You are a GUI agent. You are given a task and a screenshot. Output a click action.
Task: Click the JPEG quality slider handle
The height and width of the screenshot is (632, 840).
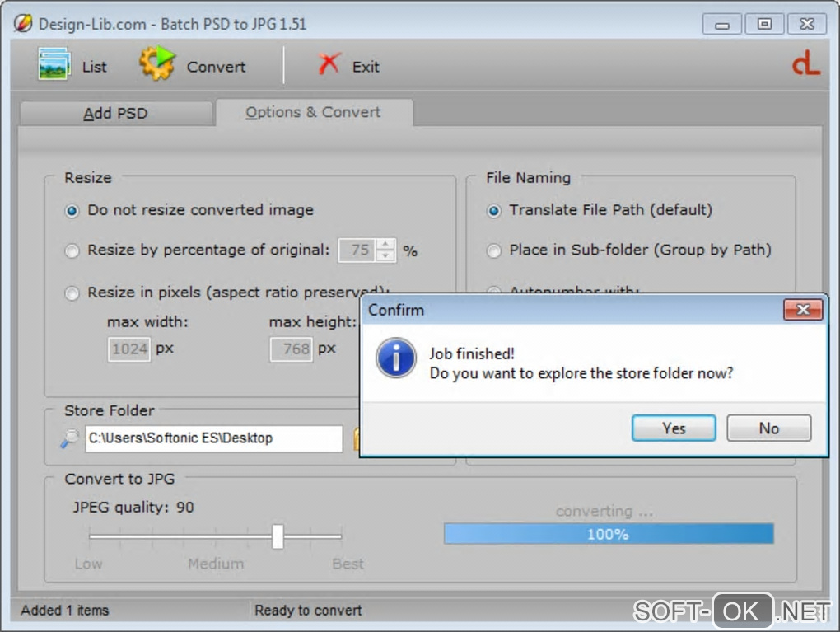[x=278, y=536]
